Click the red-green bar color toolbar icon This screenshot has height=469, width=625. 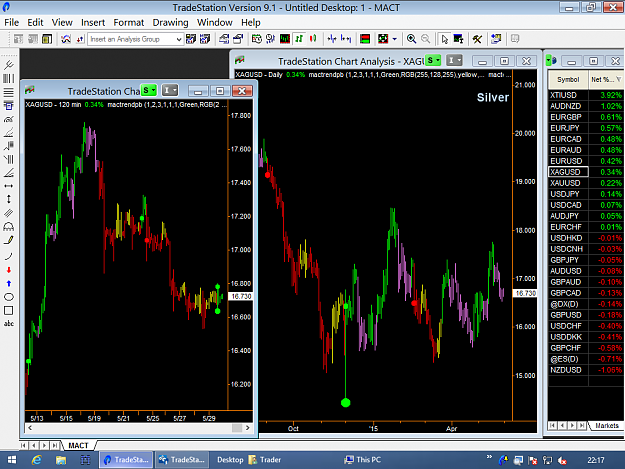[365, 39]
